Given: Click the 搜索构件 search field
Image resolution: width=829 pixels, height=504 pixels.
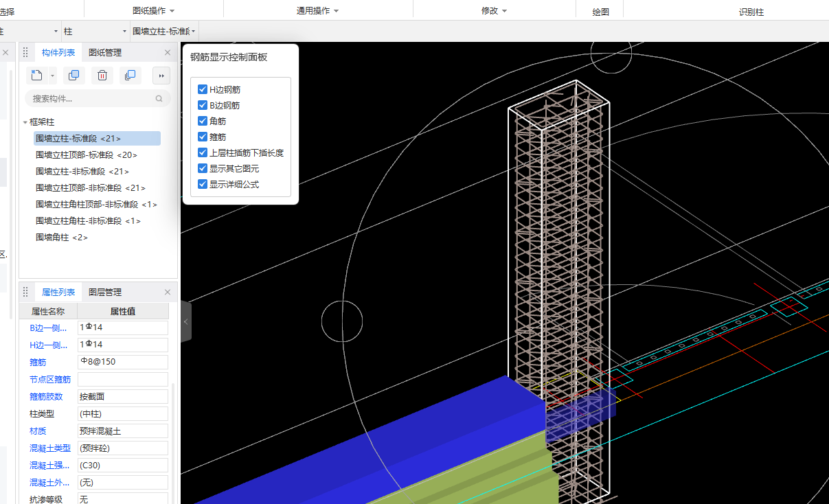Looking at the screenshot, I should 98,99.
